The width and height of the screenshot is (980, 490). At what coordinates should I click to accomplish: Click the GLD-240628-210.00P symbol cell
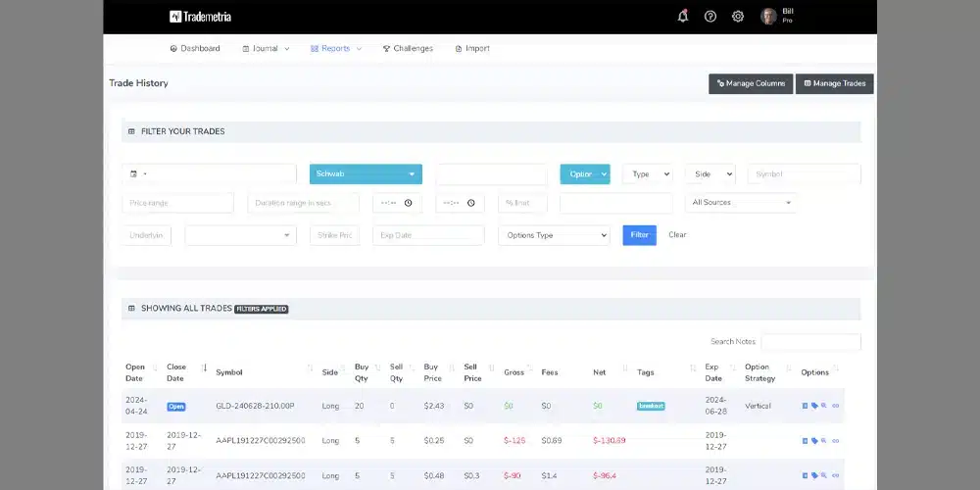tap(255, 407)
